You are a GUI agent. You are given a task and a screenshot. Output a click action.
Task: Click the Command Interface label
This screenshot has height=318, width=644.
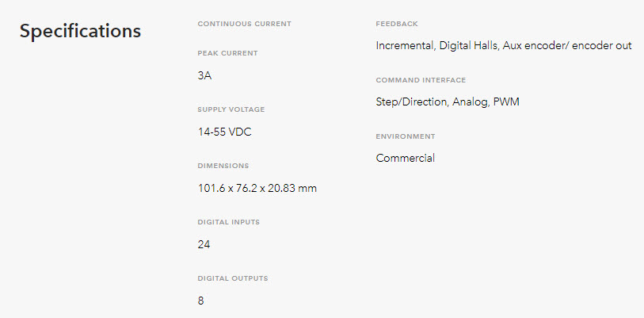click(x=421, y=80)
